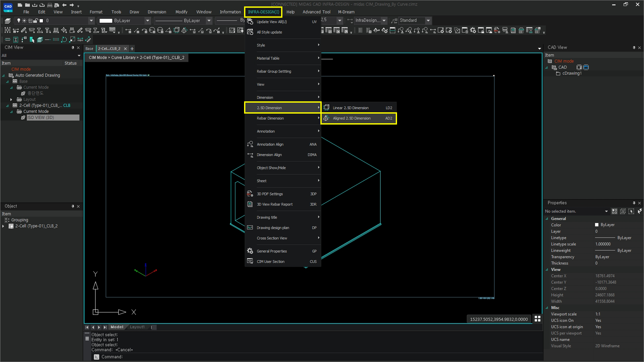Open the ByLayer color dropdown
644x362 pixels.
[147, 21]
